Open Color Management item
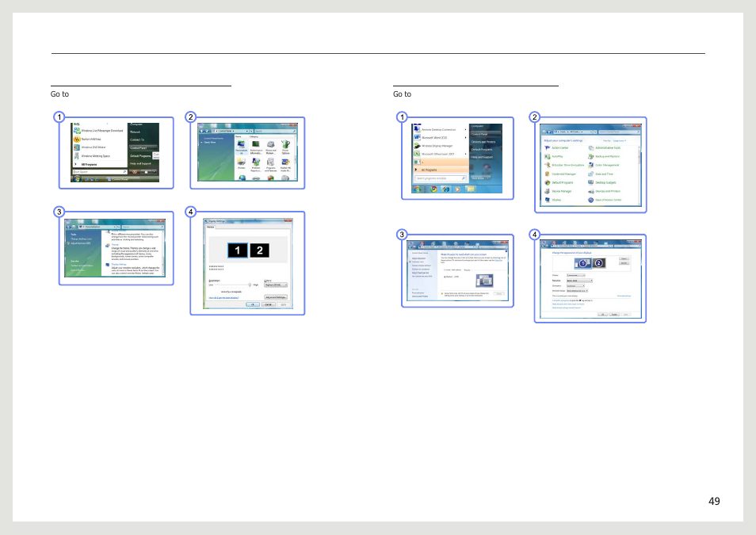 604,165
